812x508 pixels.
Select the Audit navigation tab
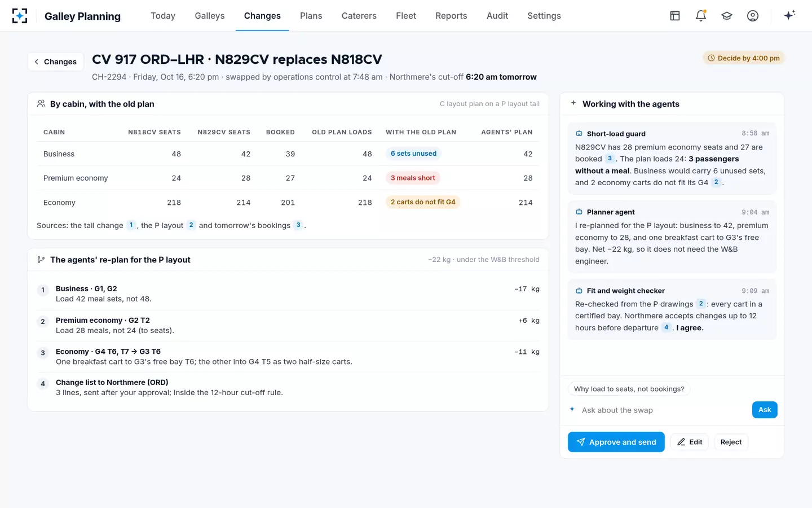click(x=497, y=16)
